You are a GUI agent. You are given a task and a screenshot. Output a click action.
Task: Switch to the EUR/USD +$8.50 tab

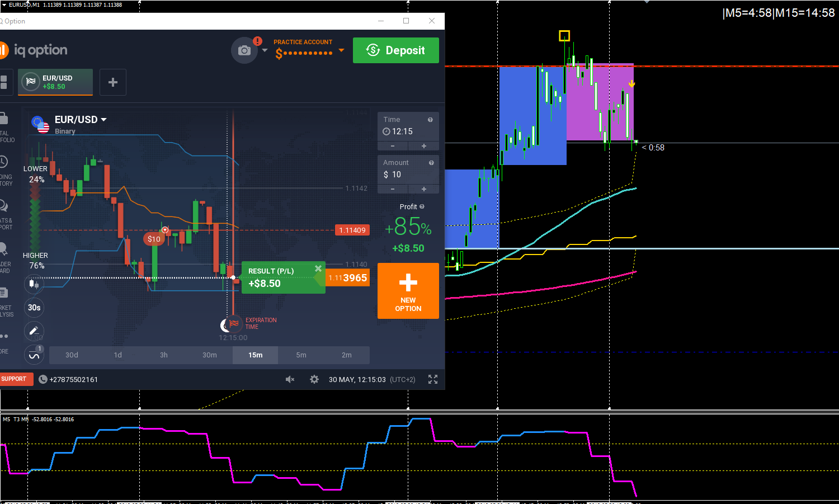pyautogui.click(x=55, y=82)
